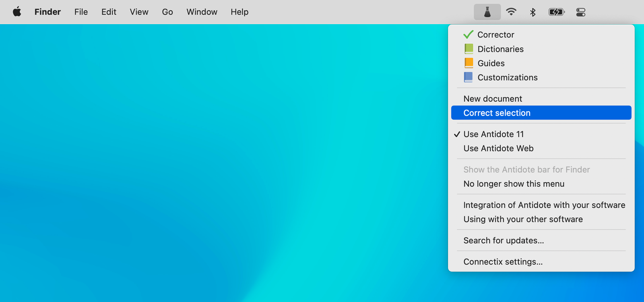
Task: Open the Corrector with green checkmark icon
Action: point(495,35)
